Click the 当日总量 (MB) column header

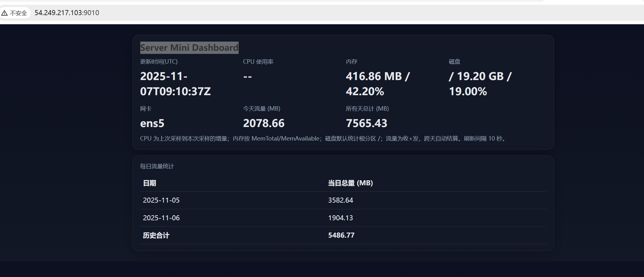click(x=350, y=183)
